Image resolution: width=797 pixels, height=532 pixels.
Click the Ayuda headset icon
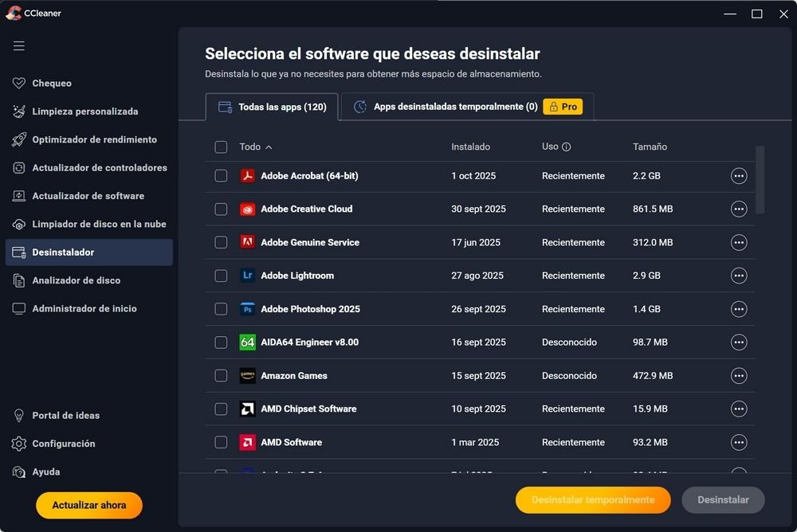[19, 472]
